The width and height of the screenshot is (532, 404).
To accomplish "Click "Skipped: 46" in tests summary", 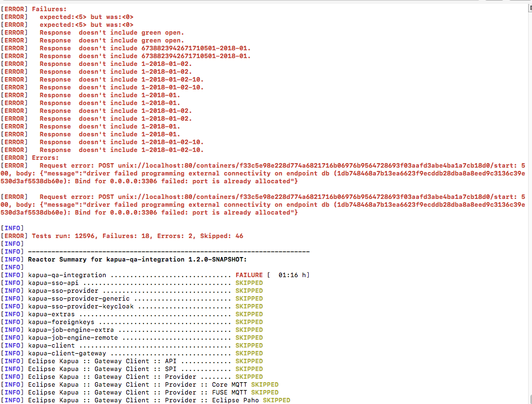I will pyautogui.click(x=222, y=236).
